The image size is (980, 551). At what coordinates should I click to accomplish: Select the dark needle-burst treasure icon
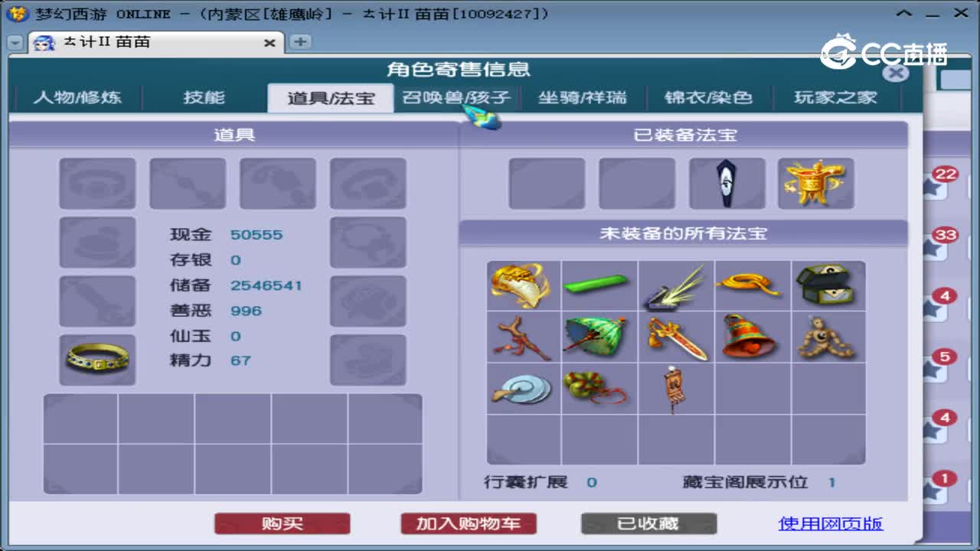click(x=675, y=285)
